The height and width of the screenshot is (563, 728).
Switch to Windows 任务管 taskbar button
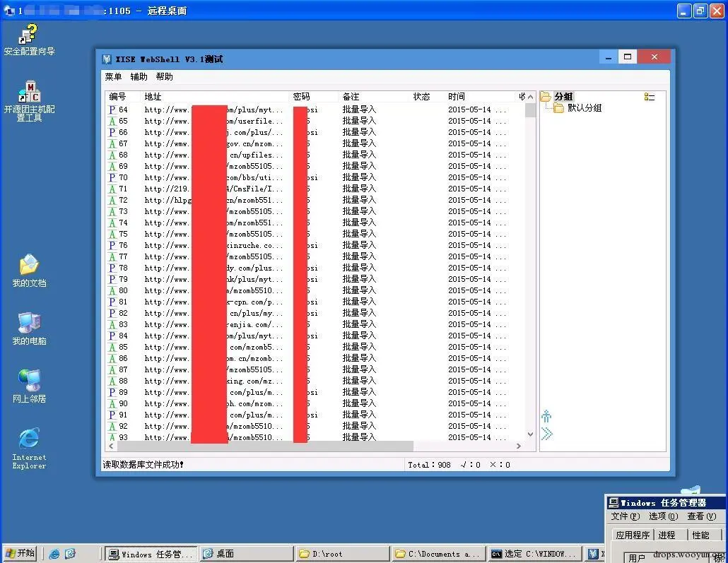click(x=151, y=554)
